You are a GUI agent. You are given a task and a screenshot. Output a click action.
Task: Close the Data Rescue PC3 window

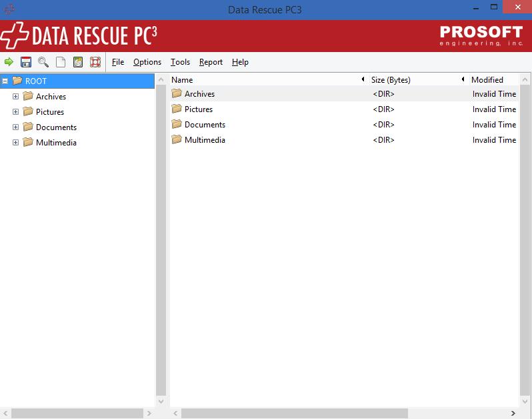517,7
